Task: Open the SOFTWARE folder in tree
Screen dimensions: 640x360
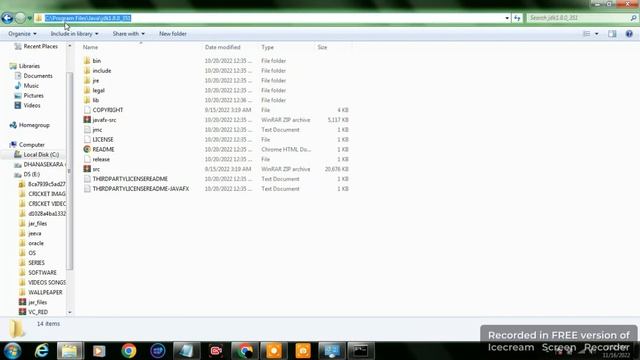Action: 42,273
